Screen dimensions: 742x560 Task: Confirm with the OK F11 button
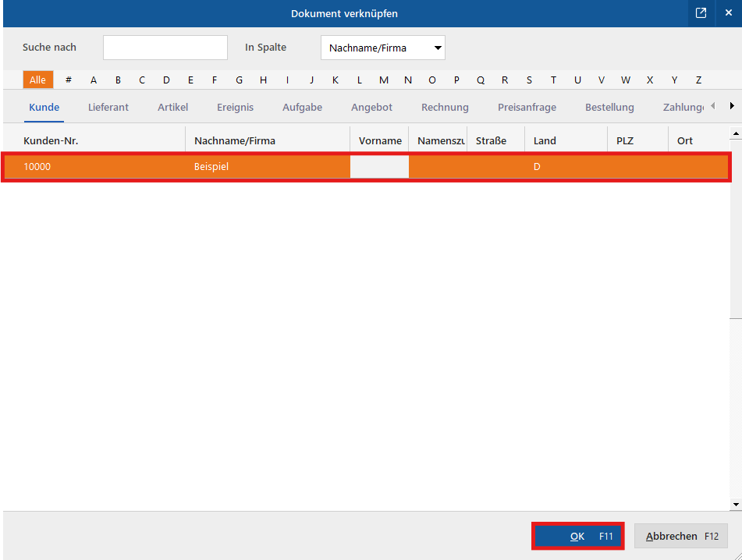point(578,536)
